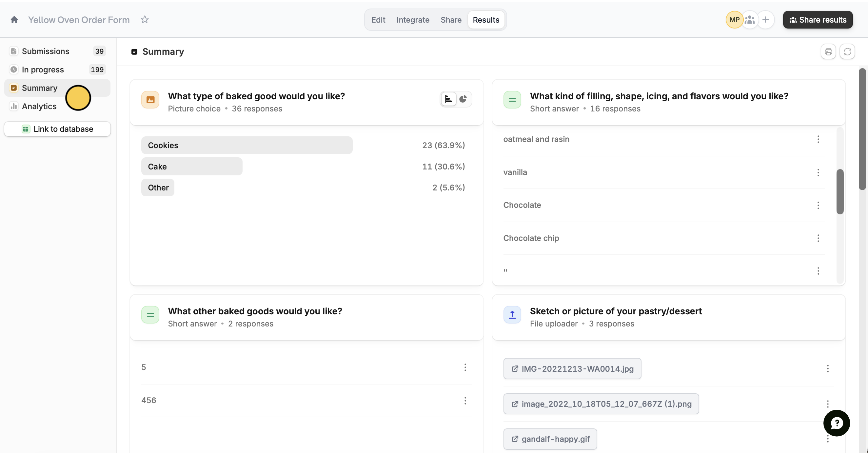The image size is (868, 453).
Task: Open the gandalf-happy.gif file link
Action: coord(550,439)
